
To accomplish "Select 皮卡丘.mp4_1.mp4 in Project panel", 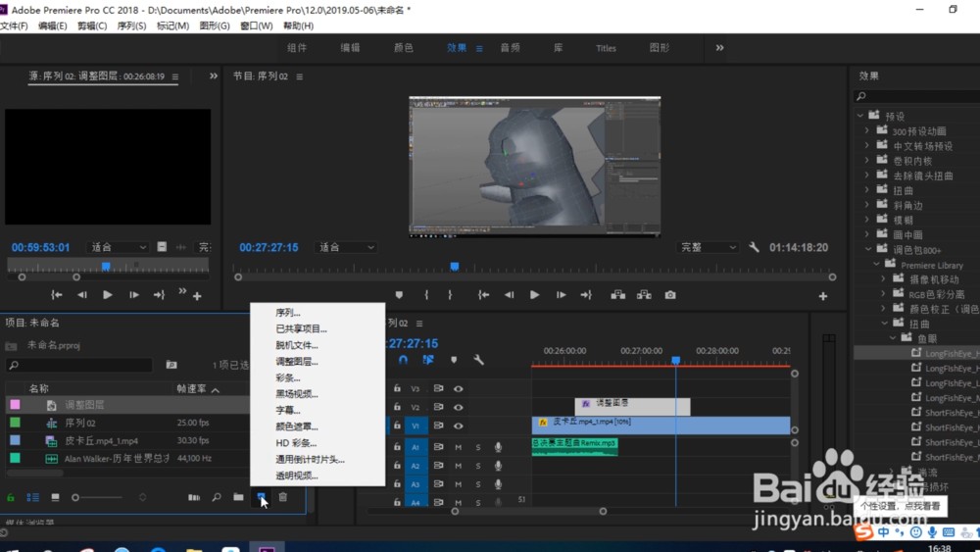I will coord(101,441).
